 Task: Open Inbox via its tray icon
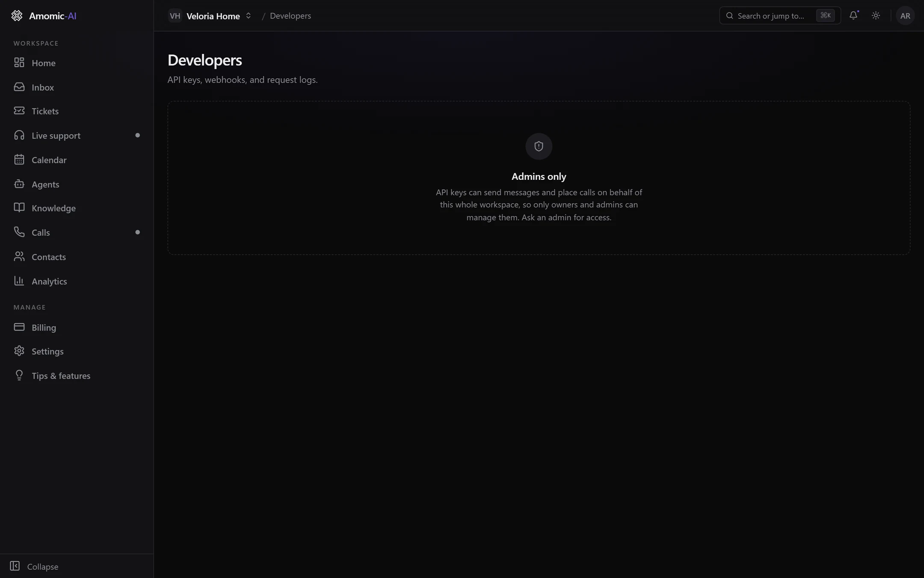[x=19, y=87]
